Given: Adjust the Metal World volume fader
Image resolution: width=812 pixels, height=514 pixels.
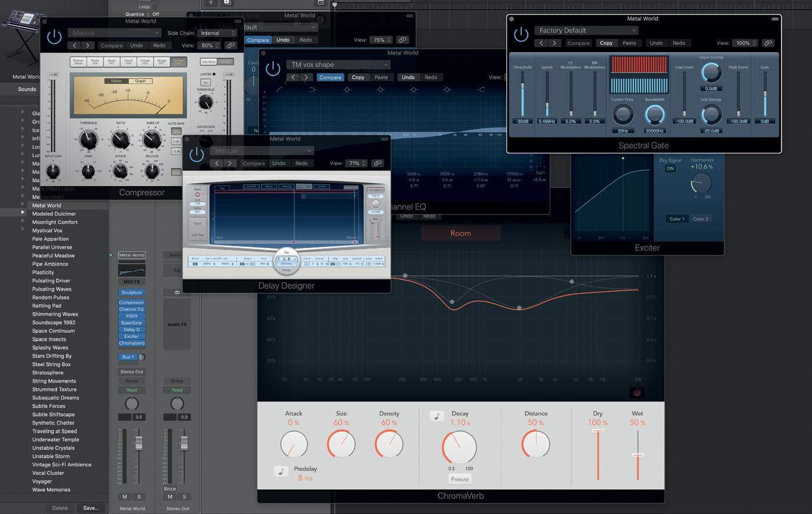Looking at the screenshot, I should (x=138, y=444).
